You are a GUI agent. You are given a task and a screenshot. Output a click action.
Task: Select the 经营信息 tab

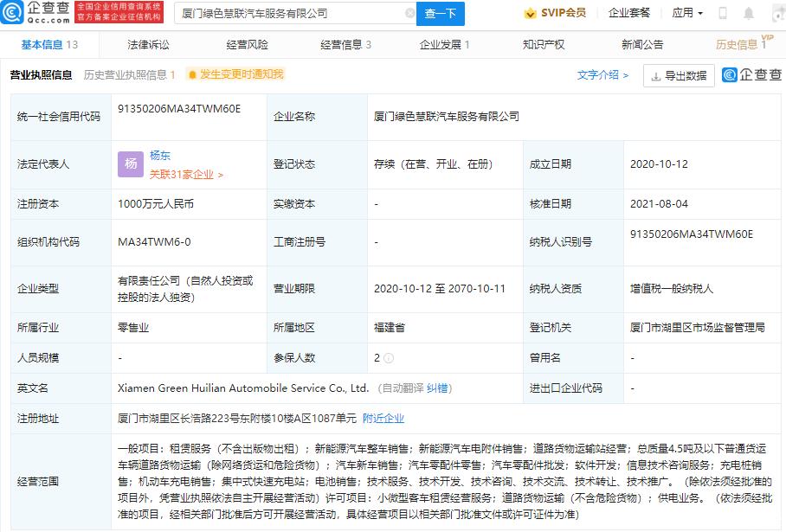[x=346, y=45]
